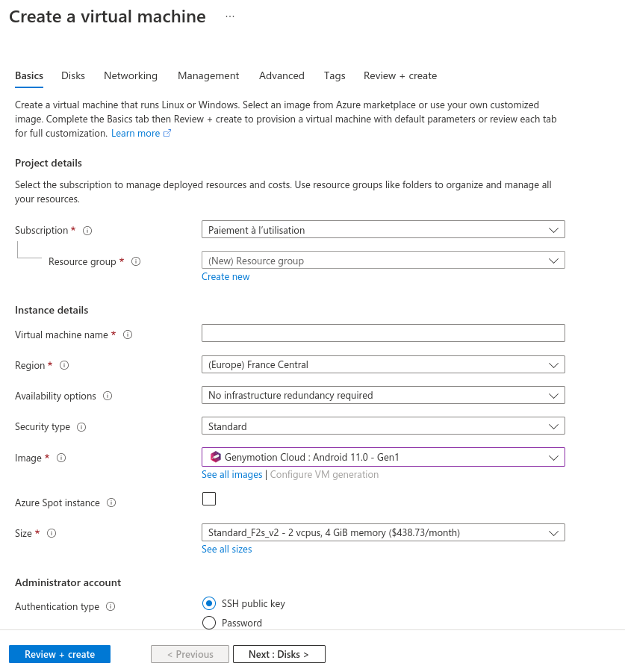
Task: Select the SSH public key radio button
Action: point(208,604)
